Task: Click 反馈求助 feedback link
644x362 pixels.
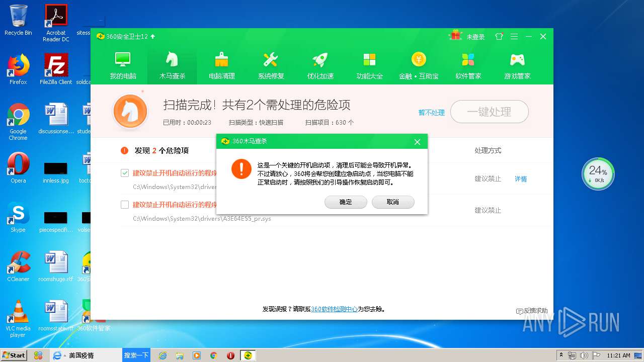Action: [532, 311]
